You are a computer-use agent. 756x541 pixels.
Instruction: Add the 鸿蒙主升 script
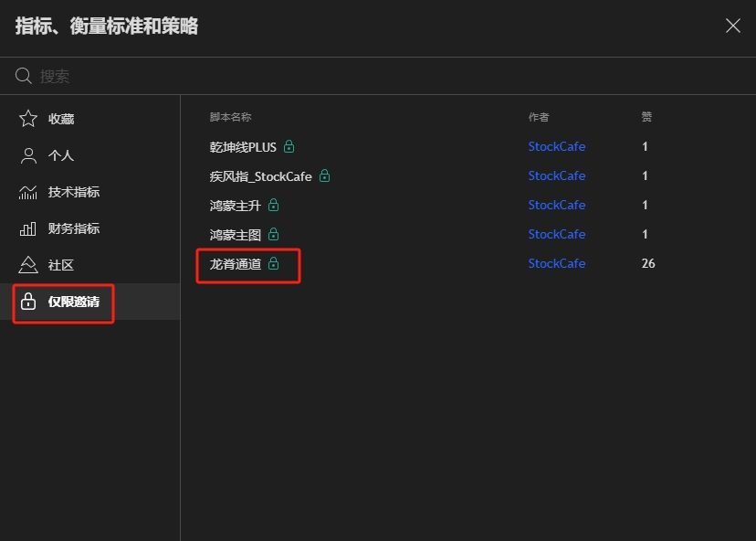[x=467, y=205]
